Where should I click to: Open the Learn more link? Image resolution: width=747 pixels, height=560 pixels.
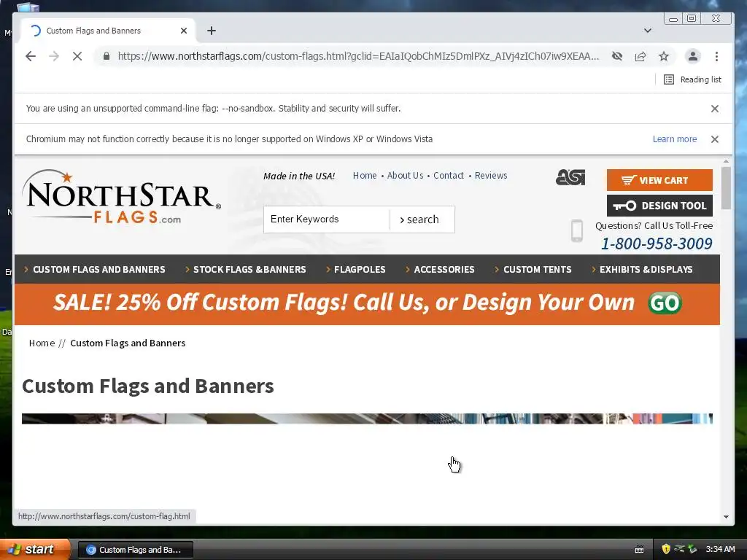tap(675, 139)
